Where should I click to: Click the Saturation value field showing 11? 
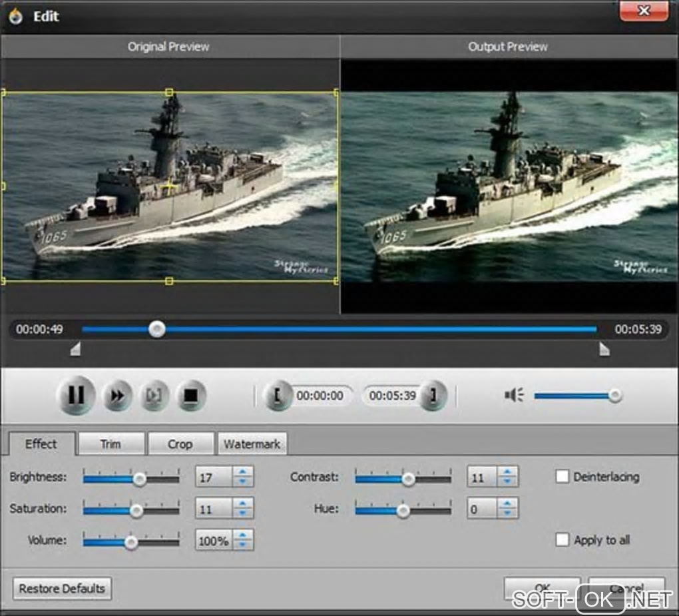point(214,509)
